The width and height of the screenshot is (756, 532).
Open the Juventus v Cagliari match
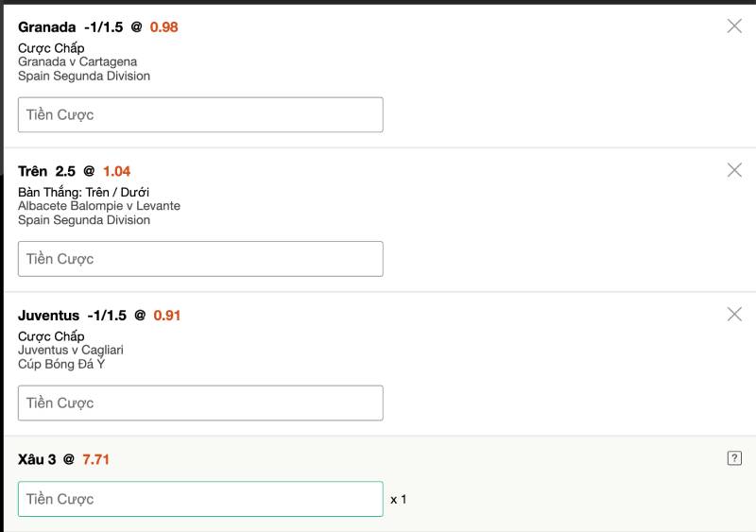click(71, 350)
